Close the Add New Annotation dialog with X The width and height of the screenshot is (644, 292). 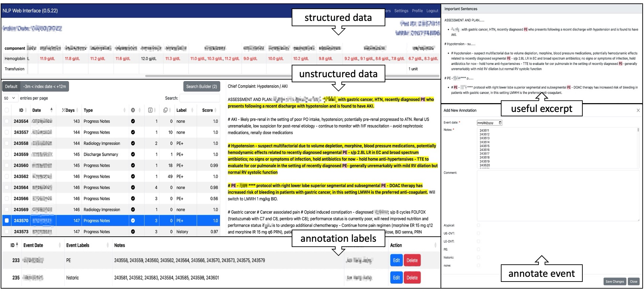[638, 110]
